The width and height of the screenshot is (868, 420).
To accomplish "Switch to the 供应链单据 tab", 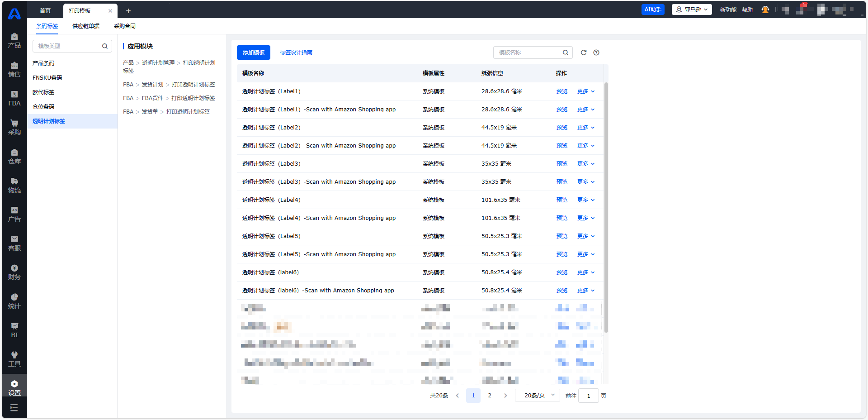I will pos(86,26).
